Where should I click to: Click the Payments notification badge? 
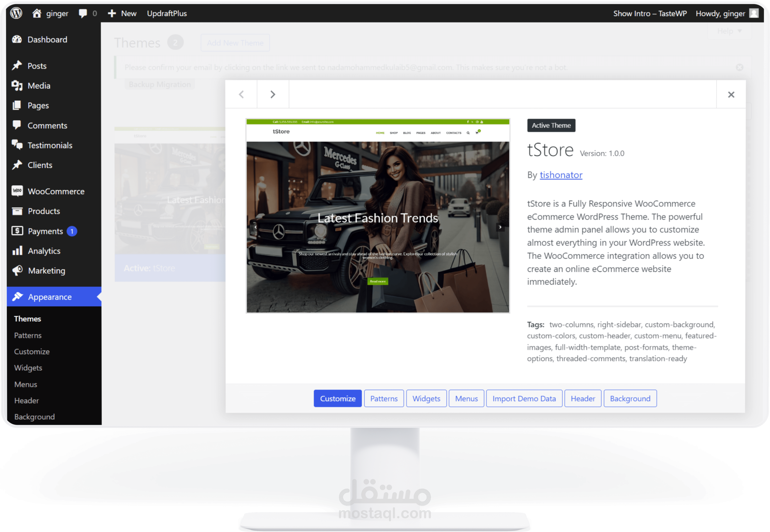coord(72,231)
